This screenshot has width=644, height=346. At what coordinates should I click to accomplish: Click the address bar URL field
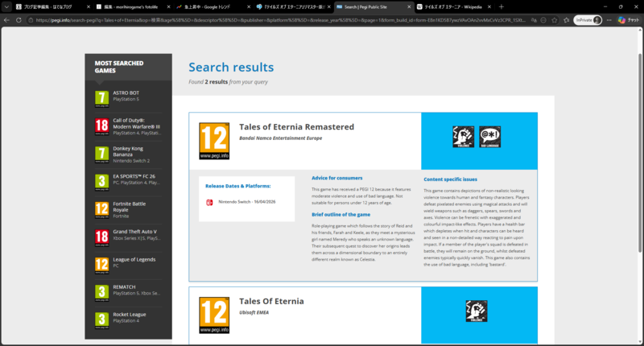[x=279, y=19]
